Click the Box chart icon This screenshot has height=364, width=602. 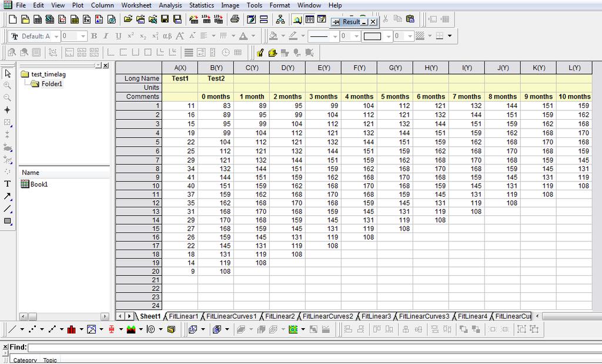(x=111, y=329)
